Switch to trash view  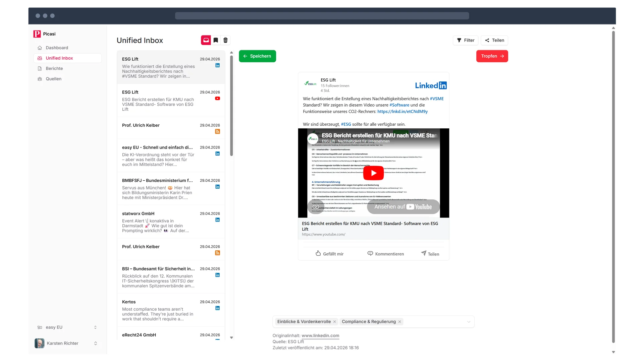click(225, 40)
